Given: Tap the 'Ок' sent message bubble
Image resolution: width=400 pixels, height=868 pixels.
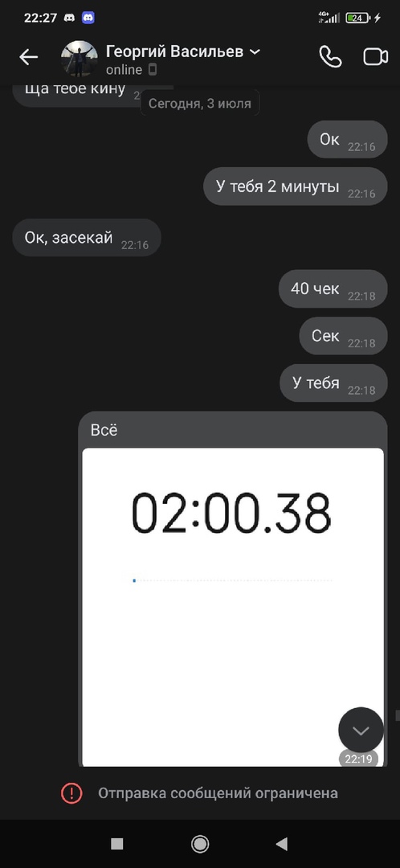Looking at the screenshot, I should pos(348,140).
